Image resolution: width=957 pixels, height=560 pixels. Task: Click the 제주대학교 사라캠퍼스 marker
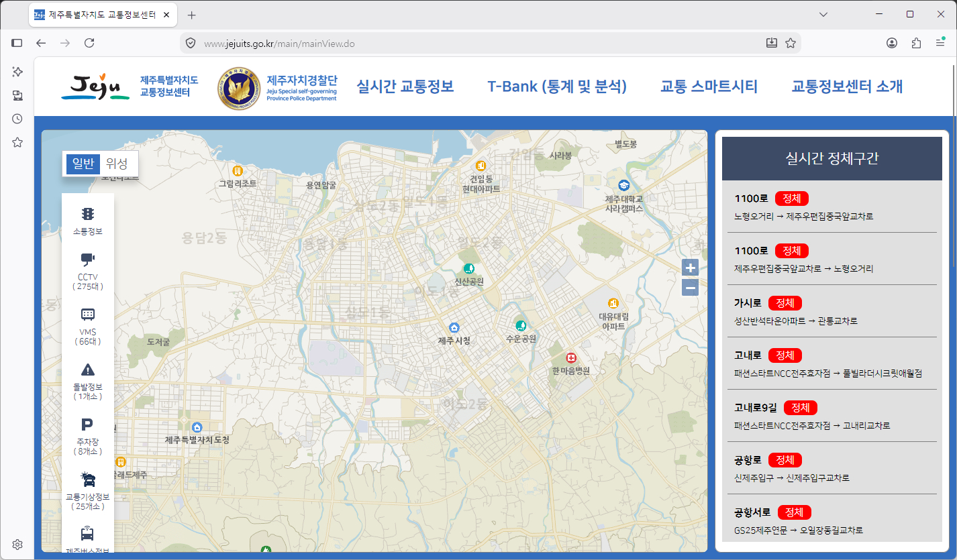coord(624,185)
